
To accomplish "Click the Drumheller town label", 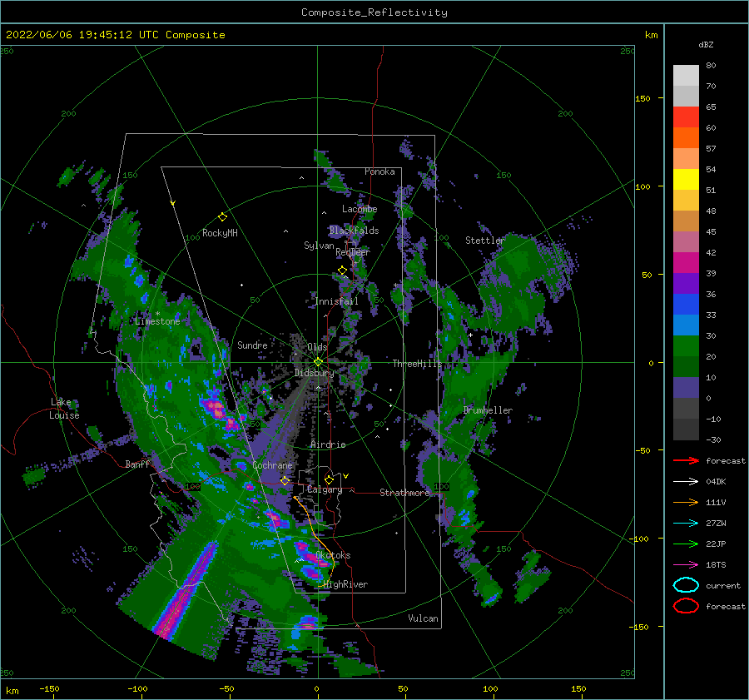I will [x=488, y=410].
